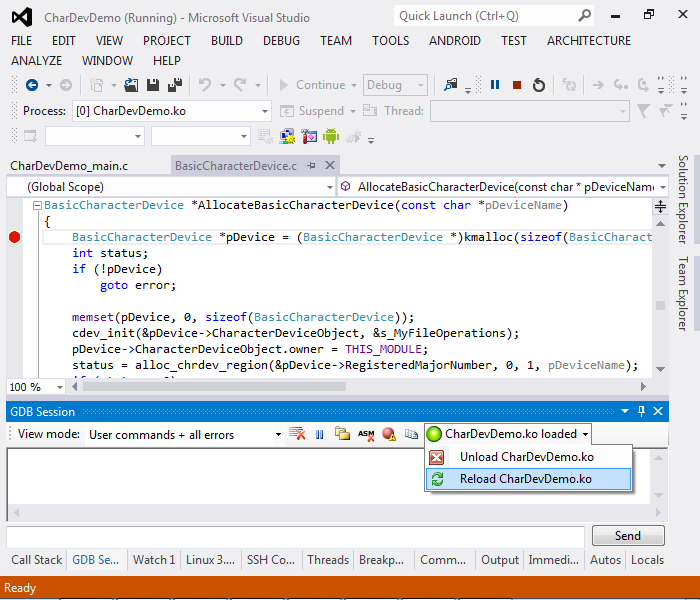Switch to the Locals tab
Viewport: 700px width, 600px height.
pyautogui.click(x=647, y=560)
